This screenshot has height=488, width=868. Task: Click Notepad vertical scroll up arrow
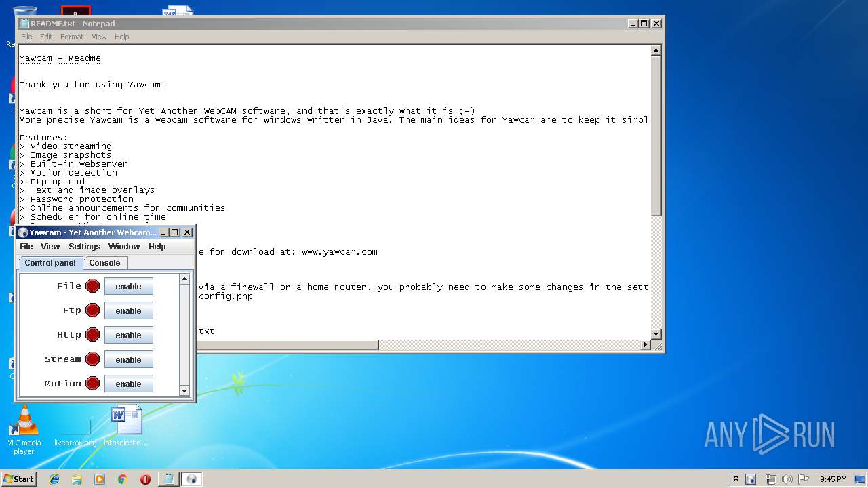[x=656, y=50]
